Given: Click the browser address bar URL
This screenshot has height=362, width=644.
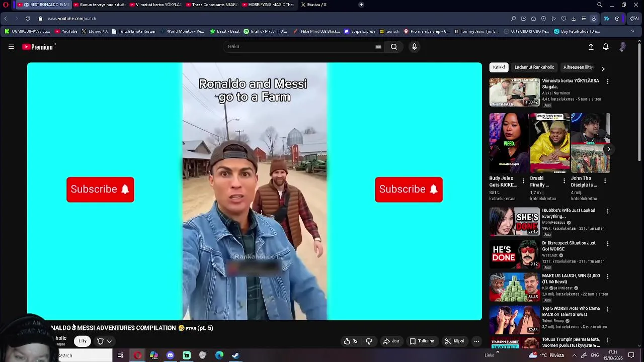Looking at the screenshot, I should [x=72, y=19].
